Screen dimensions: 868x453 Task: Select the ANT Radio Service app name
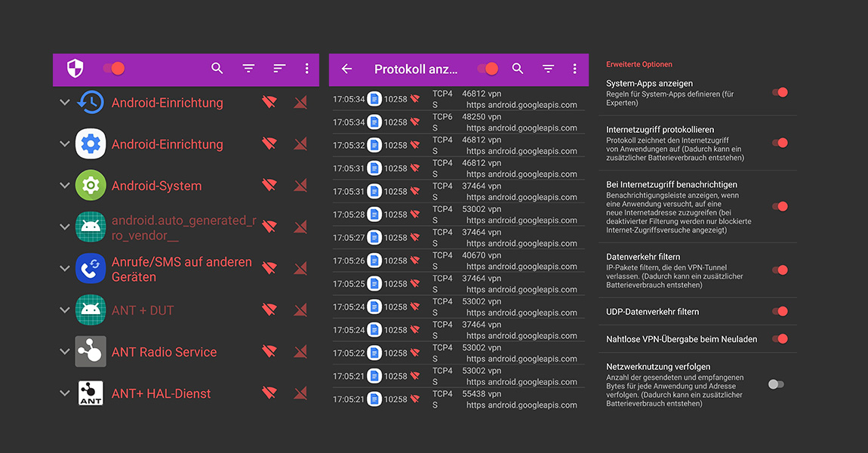point(165,353)
